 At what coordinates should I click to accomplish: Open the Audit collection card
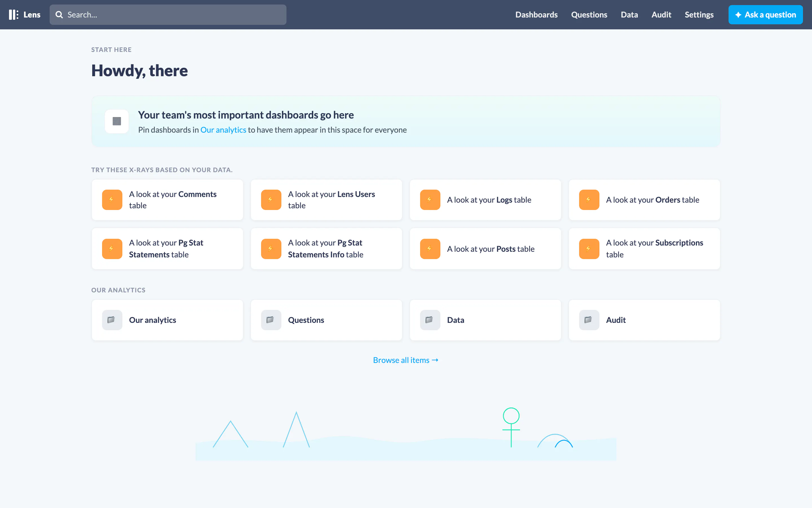[x=644, y=320]
